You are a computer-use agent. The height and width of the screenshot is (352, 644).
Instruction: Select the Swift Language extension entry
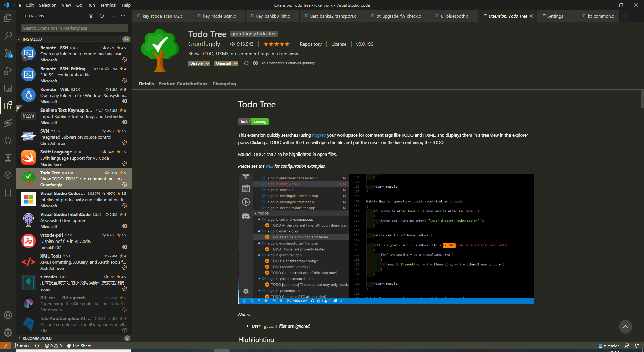[x=74, y=158]
